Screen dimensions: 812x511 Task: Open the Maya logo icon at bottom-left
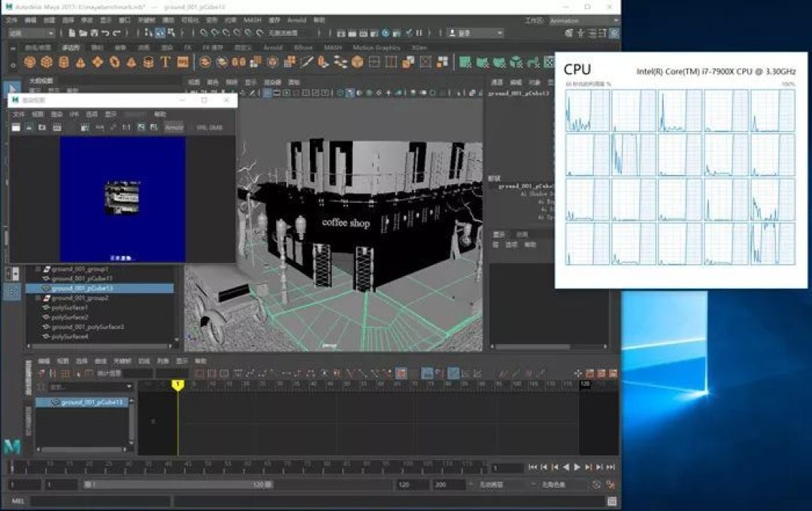(13, 446)
